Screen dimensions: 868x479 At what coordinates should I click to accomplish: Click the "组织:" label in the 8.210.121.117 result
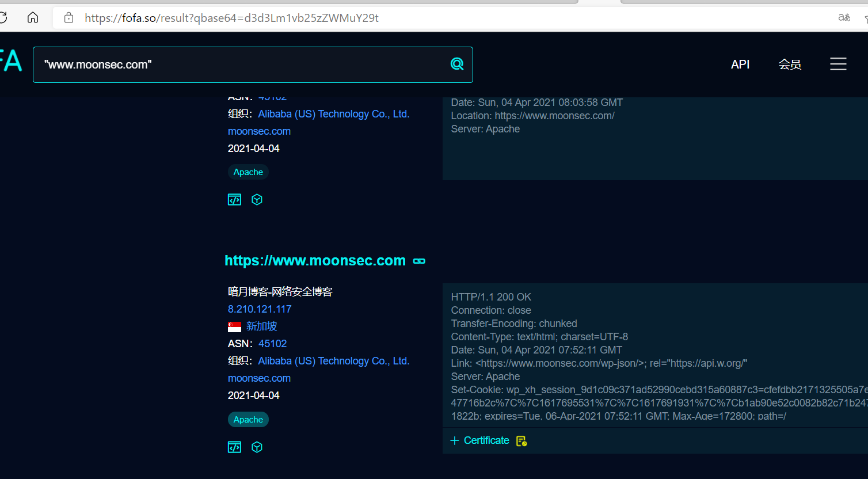tap(241, 361)
